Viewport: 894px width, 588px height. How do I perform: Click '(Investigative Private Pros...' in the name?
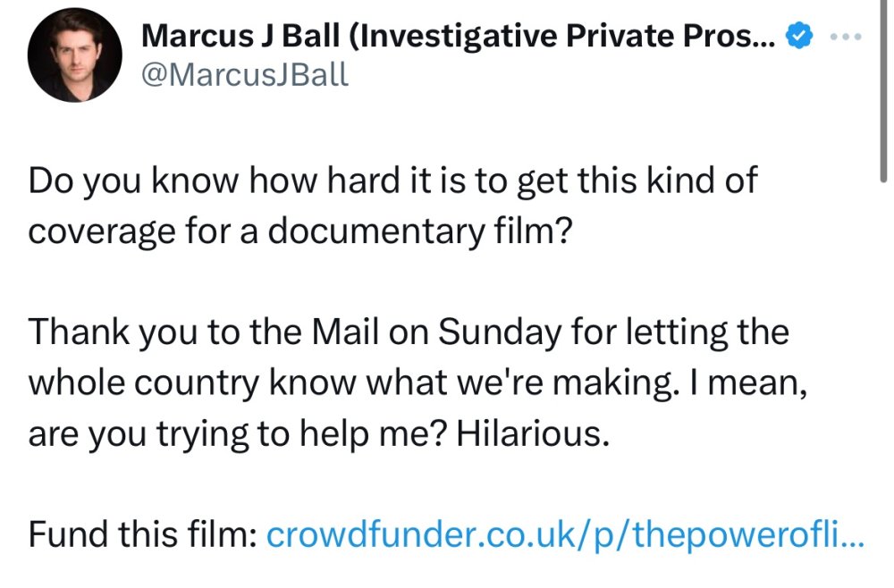point(561,37)
